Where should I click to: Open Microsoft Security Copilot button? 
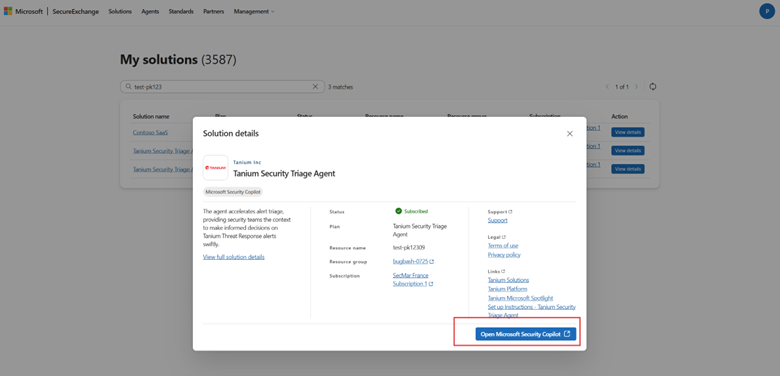[525, 334]
